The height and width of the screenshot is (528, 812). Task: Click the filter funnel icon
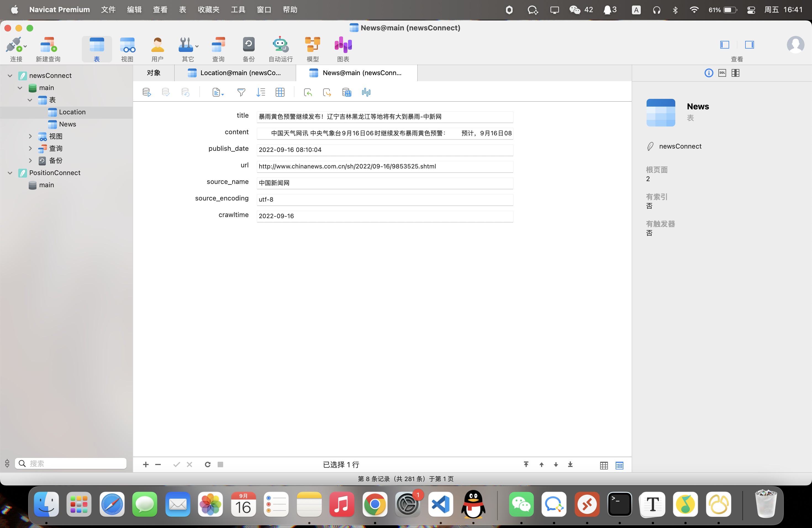pos(241,92)
